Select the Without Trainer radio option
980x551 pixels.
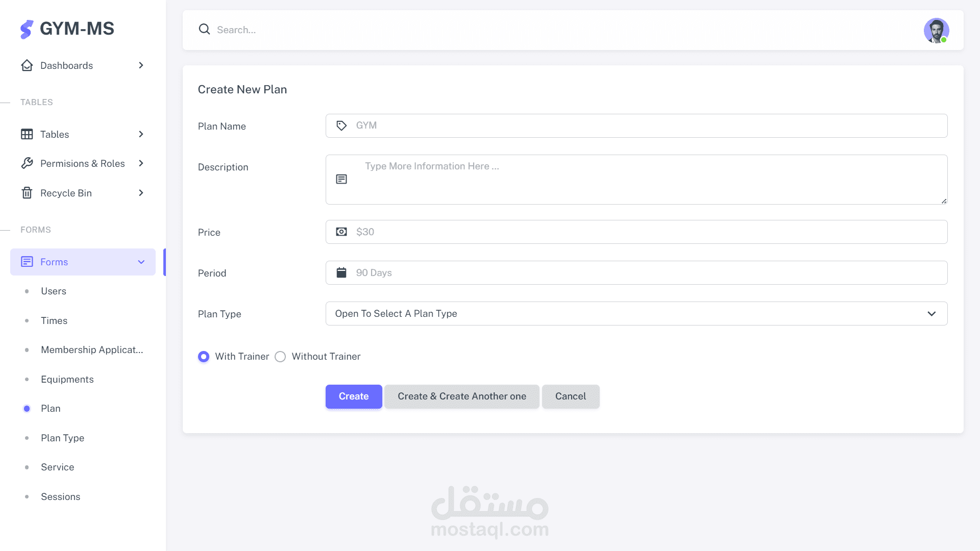(x=280, y=357)
